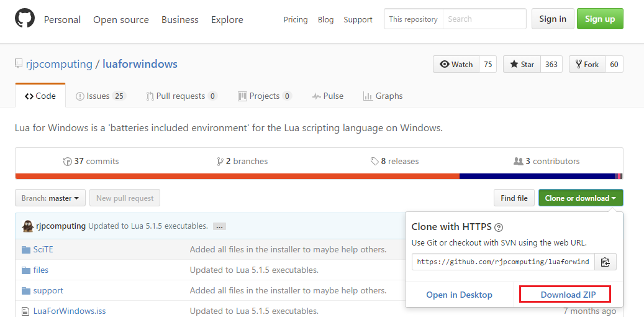Click the orange segment of language bar
The height and width of the screenshot is (317, 644).
pyautogui.click(x=237, y=177)
